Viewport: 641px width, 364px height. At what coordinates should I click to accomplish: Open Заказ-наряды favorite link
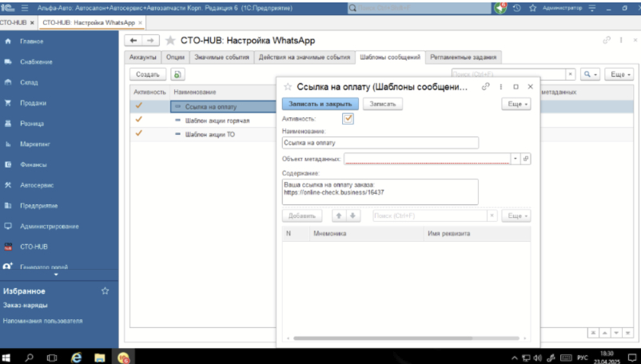tap(26, 305)
